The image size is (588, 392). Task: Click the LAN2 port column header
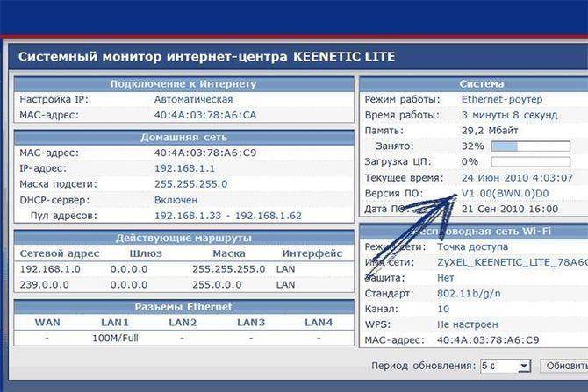pyautogui.click(x=183, y=323)
